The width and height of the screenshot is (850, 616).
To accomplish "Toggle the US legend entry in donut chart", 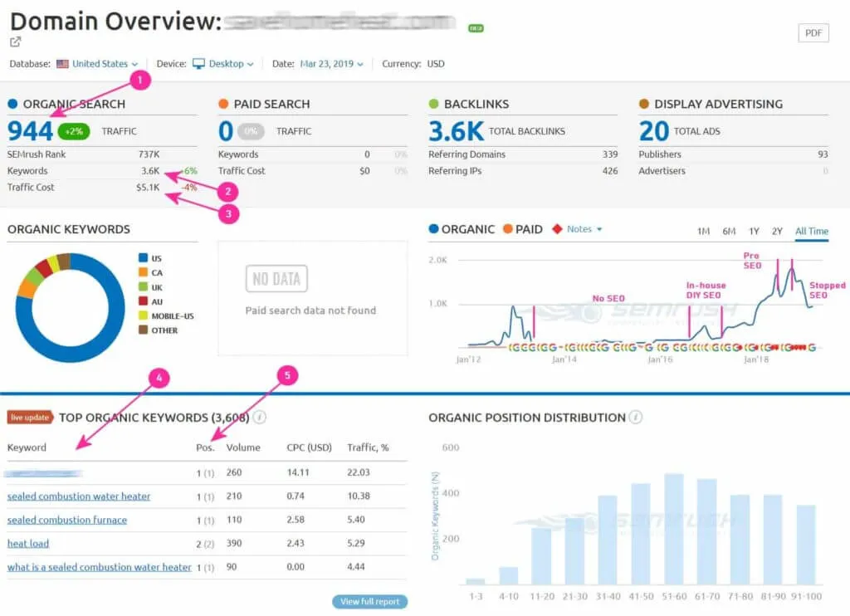I will [x=150, y=258].
